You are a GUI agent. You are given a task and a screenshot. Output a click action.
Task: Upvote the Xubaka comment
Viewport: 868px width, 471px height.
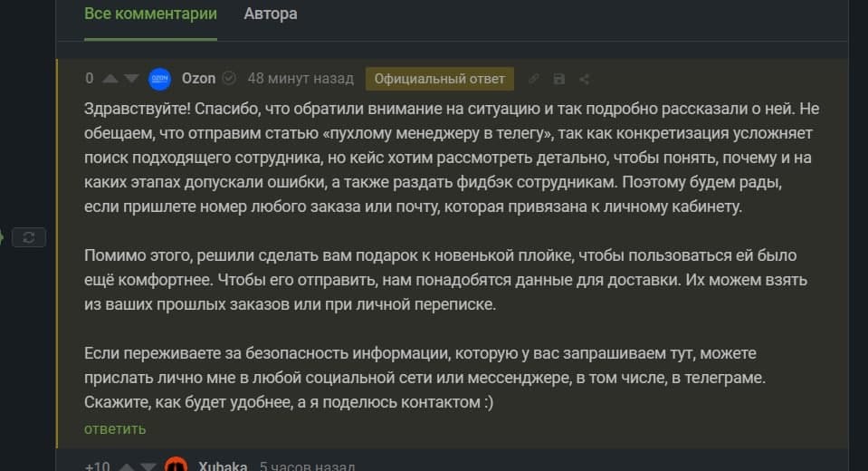click(127, 466)
